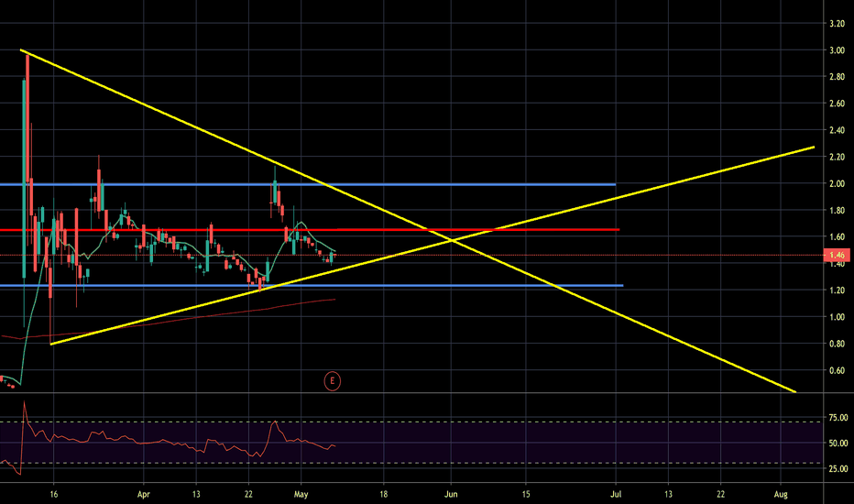Click the '16' date label on time axis
The image size is (854, 504).
pyautogui.click(x=53, y=495)
